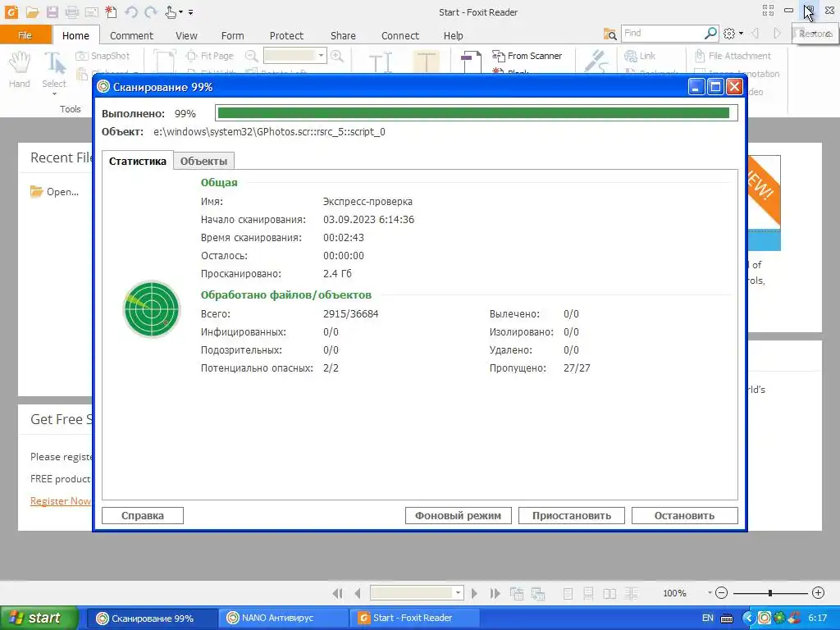This screenshot has height=630, width=840.
Task: Click the folder search icon beside Find box
Action: point(609,34)
